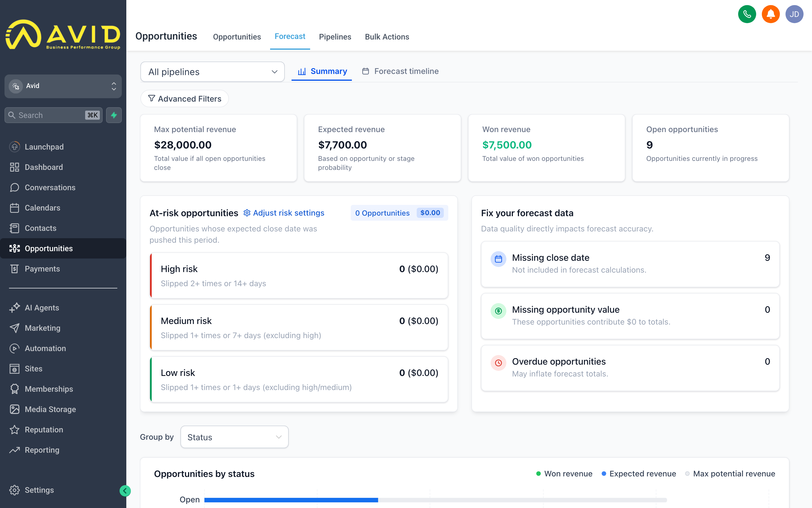
Task: Click the AVID logo
Action: pyautogui.click(x=63, y=34)
